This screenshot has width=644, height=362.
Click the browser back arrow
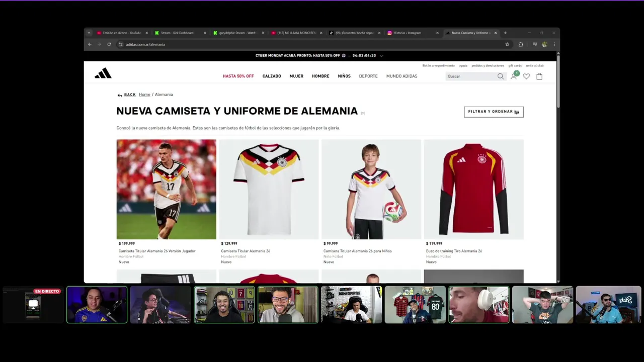pyautogui.click(x=90, y=44)
